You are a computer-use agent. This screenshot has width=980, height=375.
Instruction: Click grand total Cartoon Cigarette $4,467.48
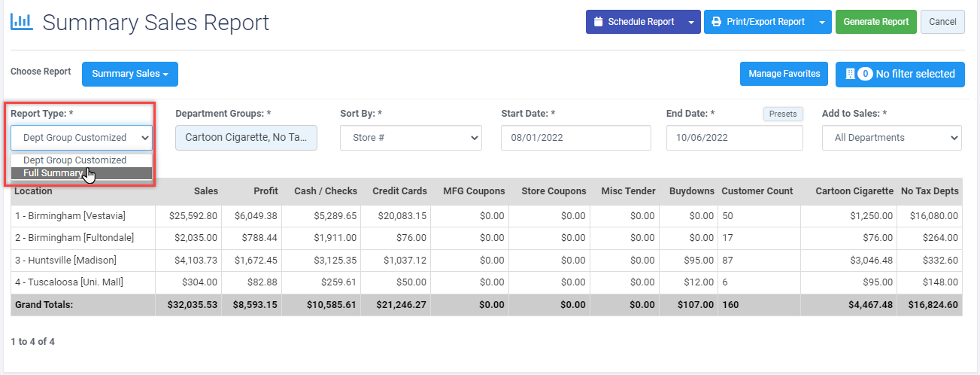(870, 305)
